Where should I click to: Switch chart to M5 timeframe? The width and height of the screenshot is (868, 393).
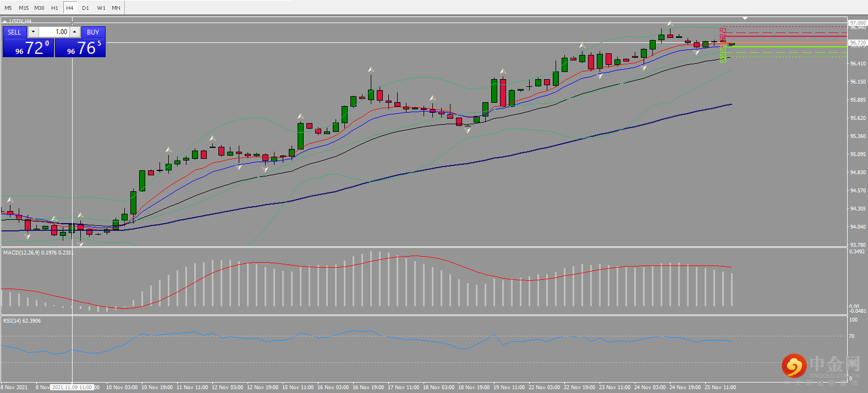[x=8, y=8]
